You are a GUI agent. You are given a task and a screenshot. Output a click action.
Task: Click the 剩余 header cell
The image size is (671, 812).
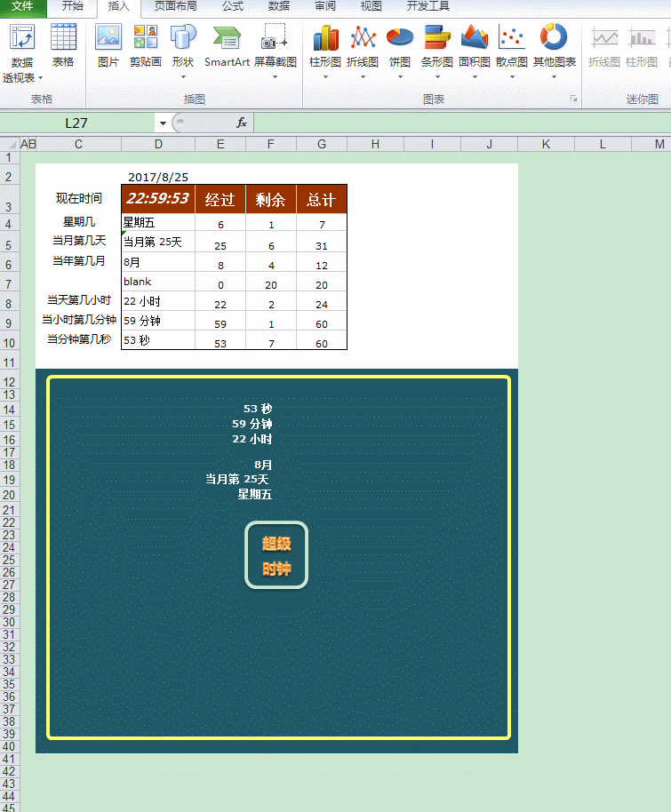point(271,199)
